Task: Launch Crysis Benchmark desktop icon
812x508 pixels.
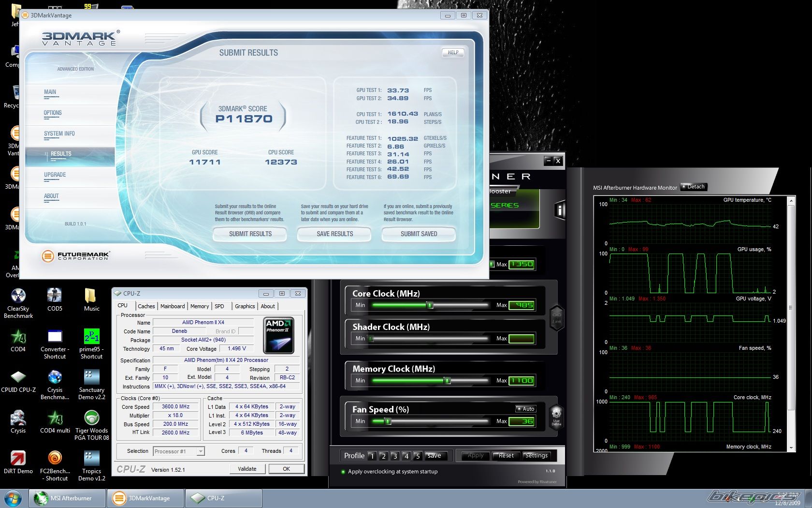Action: (x=55, y=385)
